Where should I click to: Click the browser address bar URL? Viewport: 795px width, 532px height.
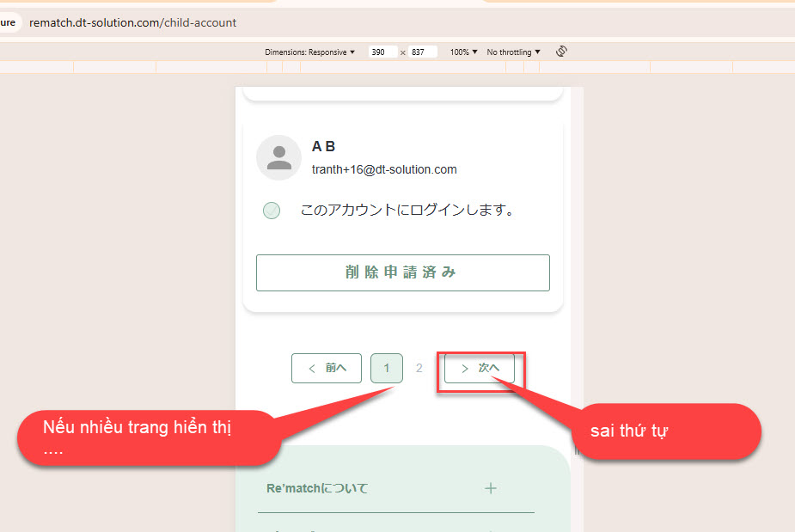click(x=133, y=22)
